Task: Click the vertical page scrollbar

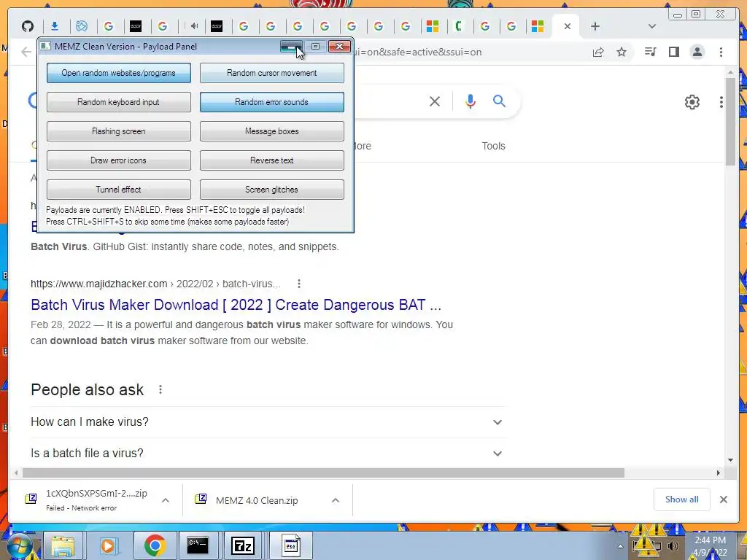Action: [730, 122]
